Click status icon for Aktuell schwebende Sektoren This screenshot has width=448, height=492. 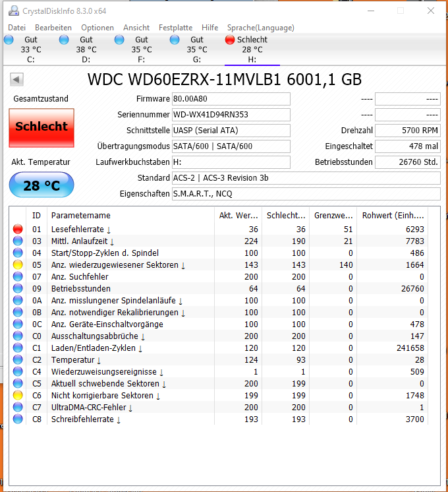click(18, 383)
